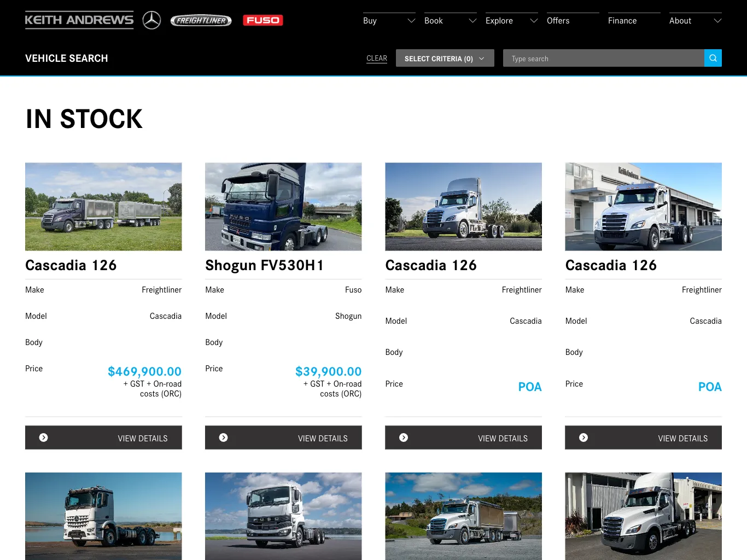The image size is (747, 560).
Task: Click arrow icon on Shogun View Details button
Action: point(224,437)
